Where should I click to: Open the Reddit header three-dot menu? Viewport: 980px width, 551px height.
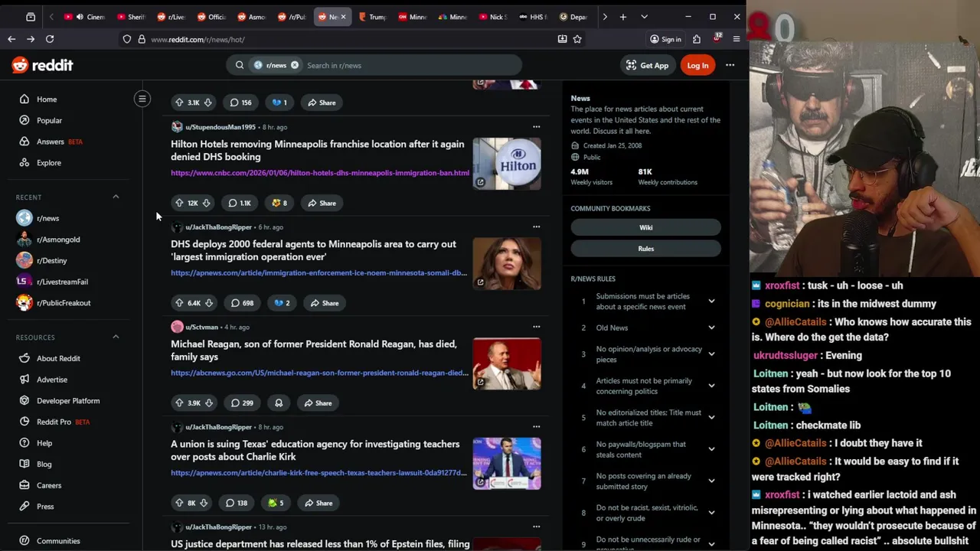730,65
